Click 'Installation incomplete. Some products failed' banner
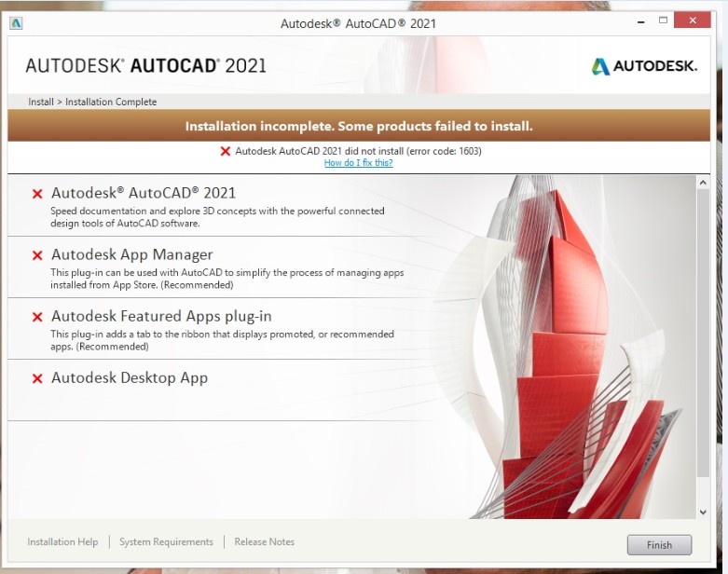This screenshot has height=574, width=728. tap(359, 126)
